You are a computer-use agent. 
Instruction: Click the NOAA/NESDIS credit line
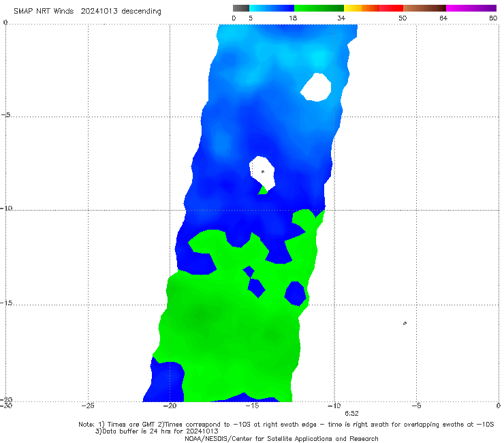tap(281, 439)
